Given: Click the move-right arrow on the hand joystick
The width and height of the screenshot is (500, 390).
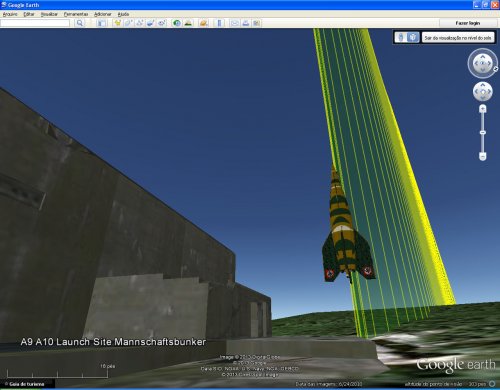Looking at the screenshot, I should [x=489, y=91].
